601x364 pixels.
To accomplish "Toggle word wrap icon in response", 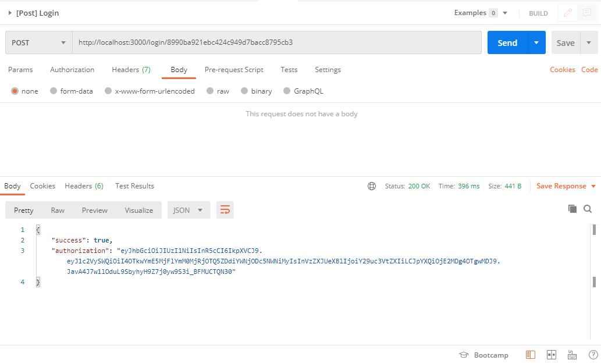I will (x=225, y=210).
